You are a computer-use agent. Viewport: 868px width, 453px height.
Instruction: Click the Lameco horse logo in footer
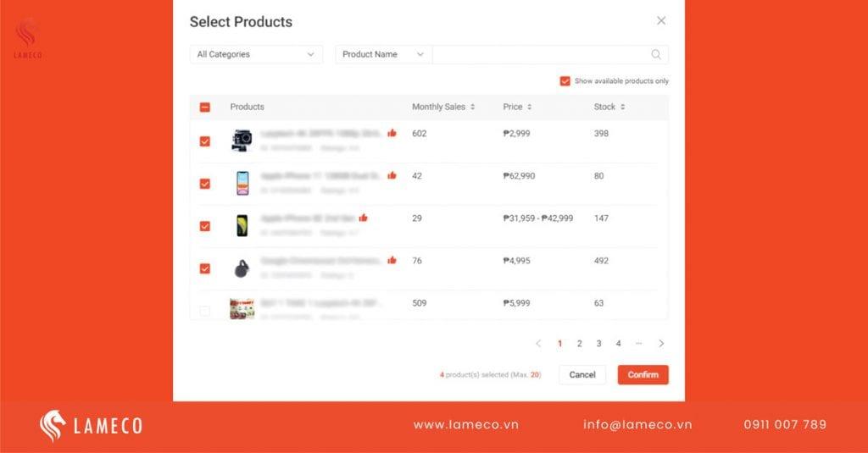53,425
